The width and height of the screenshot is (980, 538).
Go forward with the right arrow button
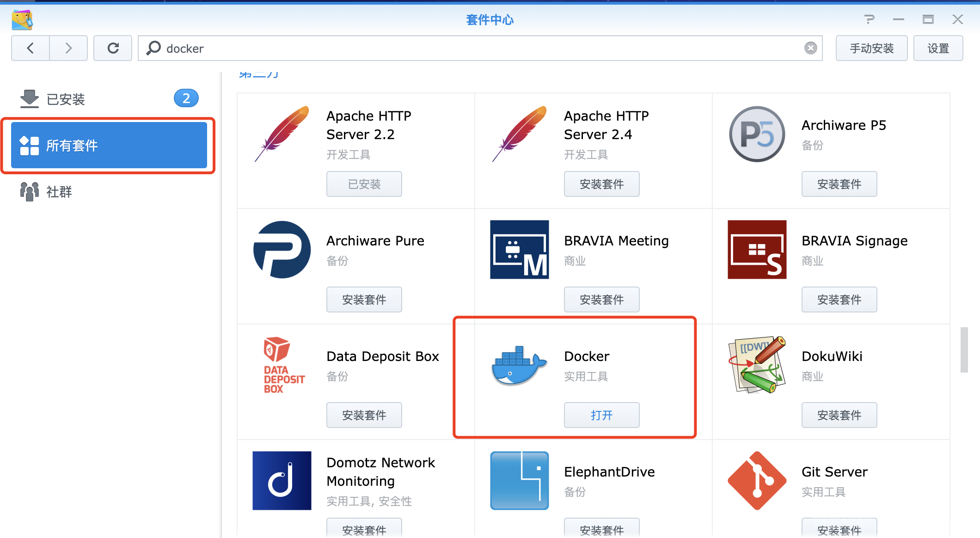tap(68, 48)
